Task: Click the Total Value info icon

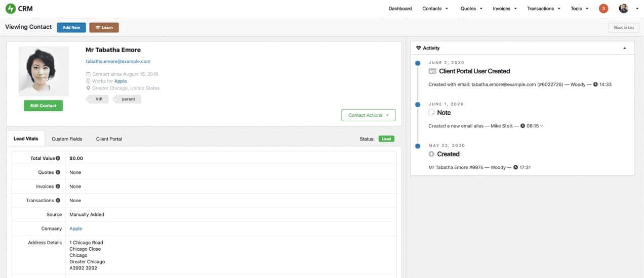Action: click(x=58, y=158)
